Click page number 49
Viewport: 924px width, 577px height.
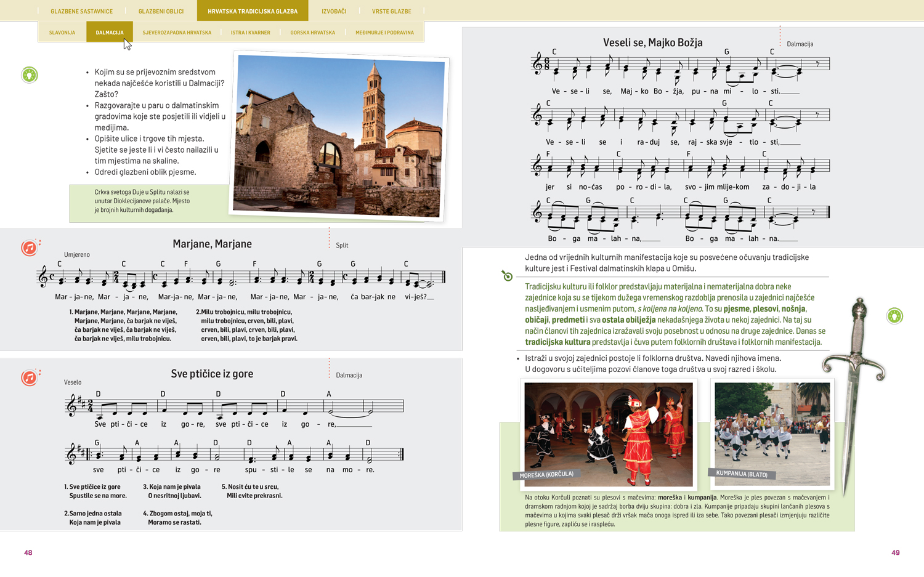896,552
